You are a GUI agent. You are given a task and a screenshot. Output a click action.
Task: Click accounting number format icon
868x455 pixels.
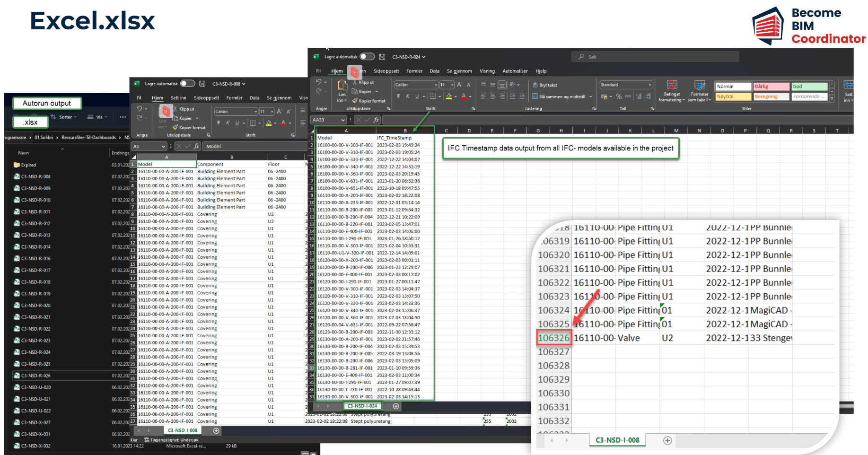point(604,96)
